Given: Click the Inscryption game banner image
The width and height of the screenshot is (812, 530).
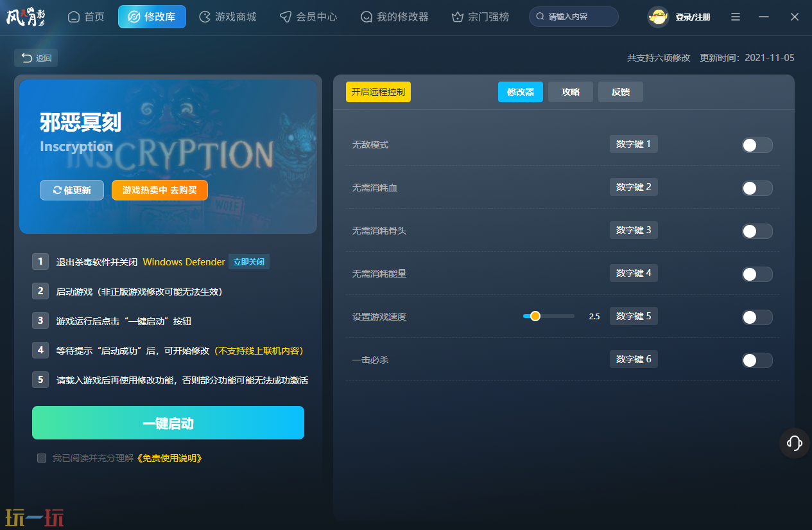Looking at the screenshot, I should coord(168,157).
